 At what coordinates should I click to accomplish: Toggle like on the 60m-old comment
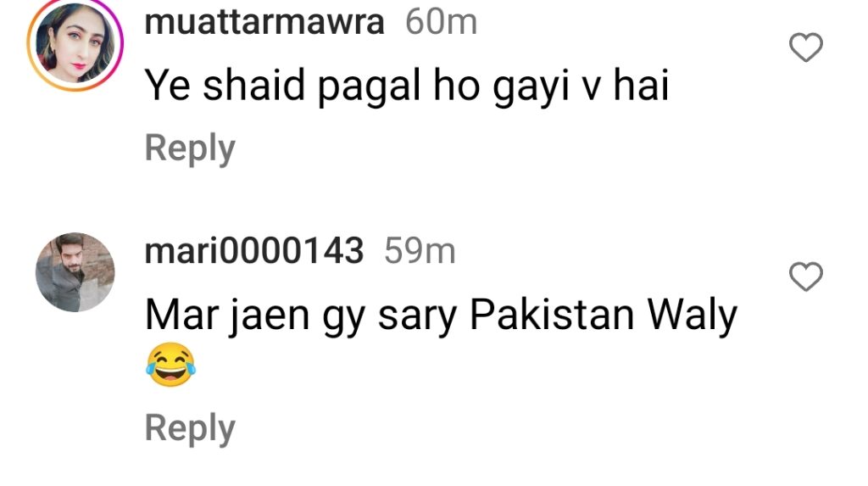806,47
